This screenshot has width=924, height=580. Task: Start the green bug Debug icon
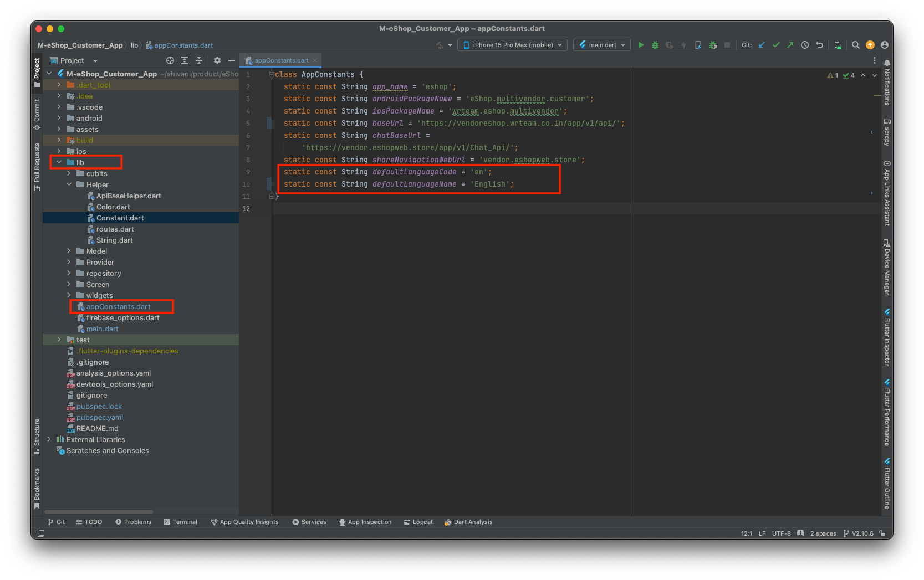click(x=655, y=45)
